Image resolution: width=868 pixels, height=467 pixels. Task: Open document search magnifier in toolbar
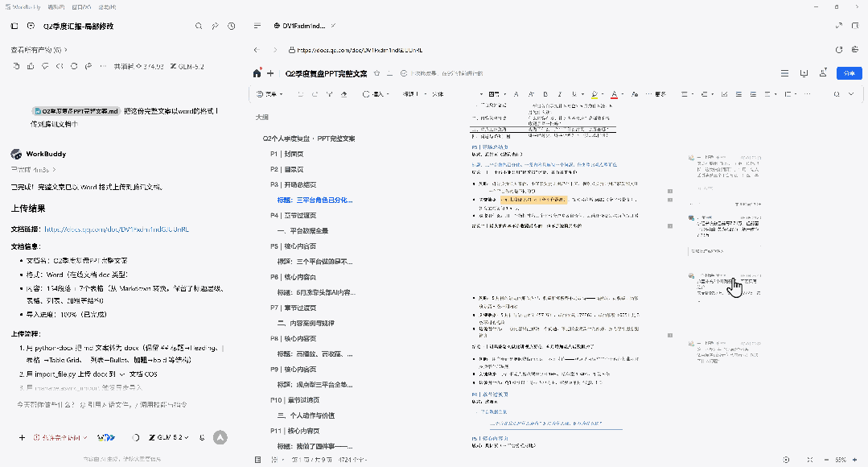click(837, 94)
